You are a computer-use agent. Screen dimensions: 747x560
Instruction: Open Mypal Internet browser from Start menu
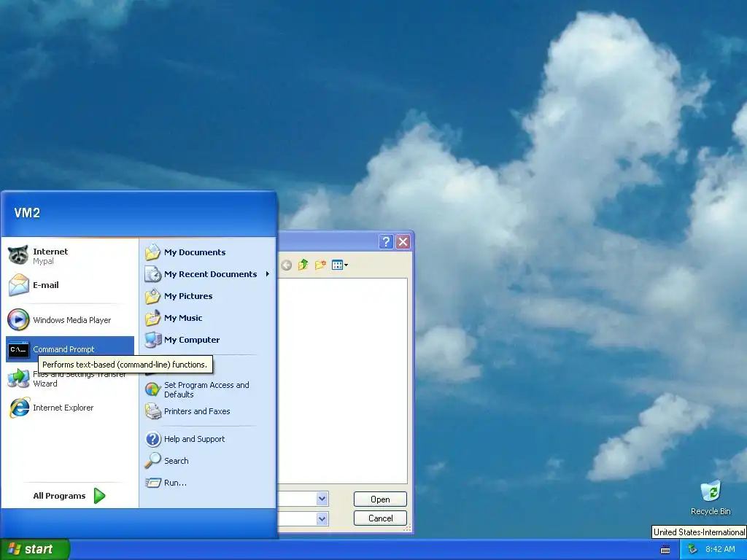coord(69,256)
